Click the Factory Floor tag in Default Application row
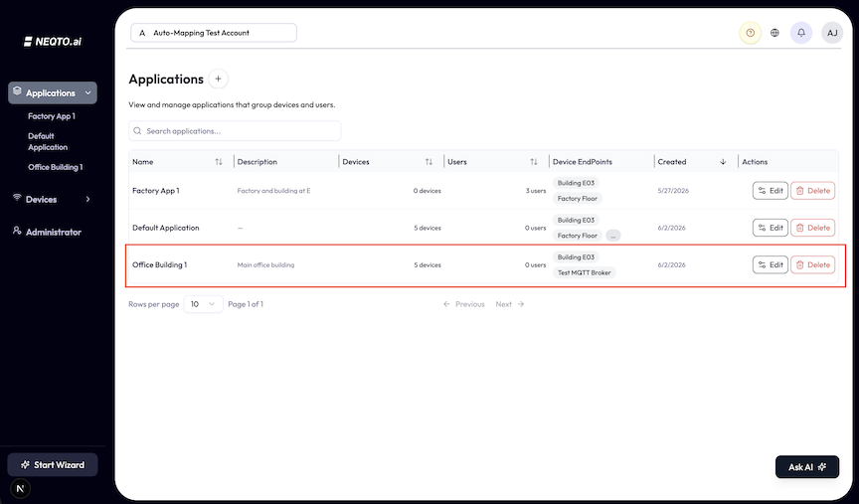Screen dimensions: 859x504 (578, 236)
